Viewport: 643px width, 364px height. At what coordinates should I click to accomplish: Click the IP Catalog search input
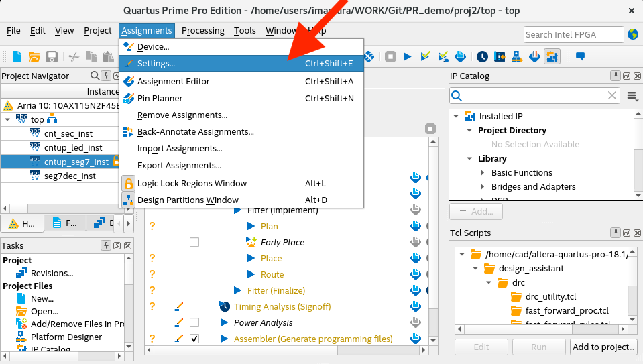click(536, 95)
